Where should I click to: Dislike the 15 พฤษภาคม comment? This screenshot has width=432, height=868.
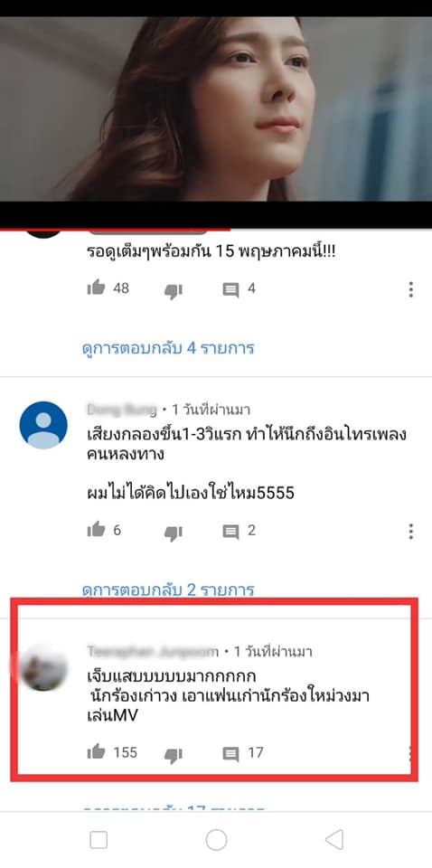click(x=174, y=290)
